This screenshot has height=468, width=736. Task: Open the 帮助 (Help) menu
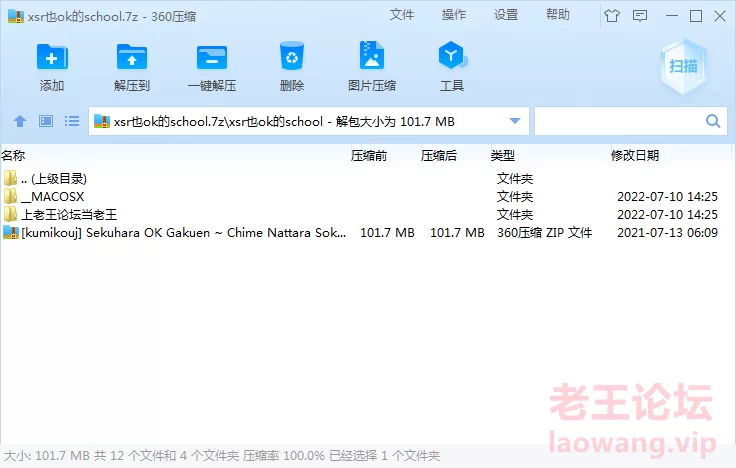[x=558, y=15]
